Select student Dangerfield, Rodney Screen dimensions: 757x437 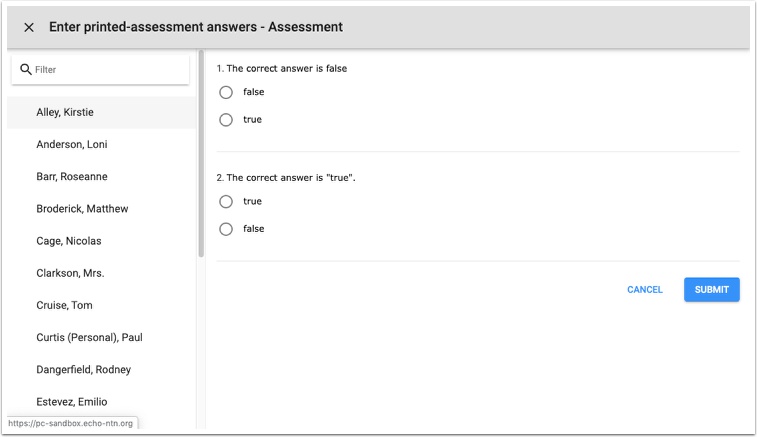83,370
